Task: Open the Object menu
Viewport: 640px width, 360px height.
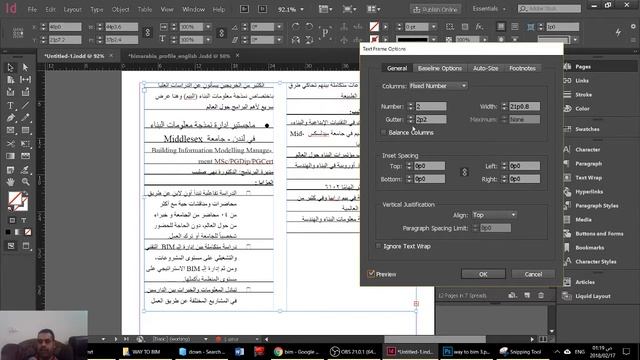Action: pyautogui.click(x=120, y=9)
